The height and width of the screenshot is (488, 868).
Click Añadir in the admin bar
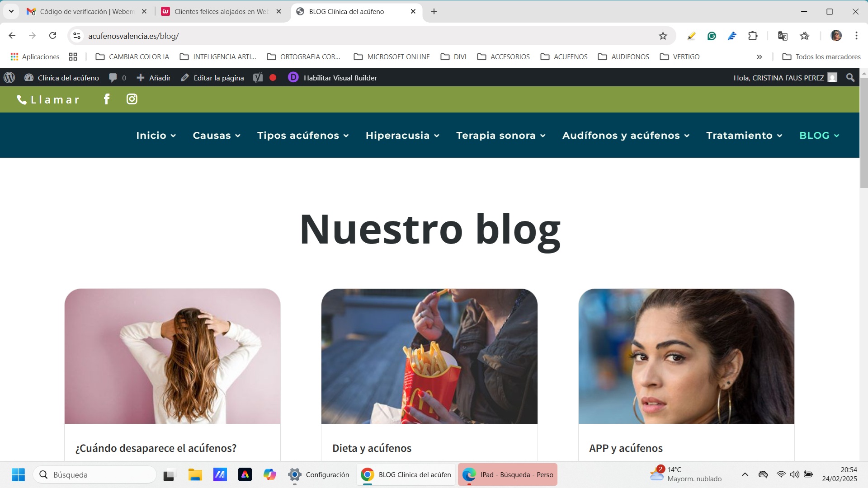(x=154, y=78)
